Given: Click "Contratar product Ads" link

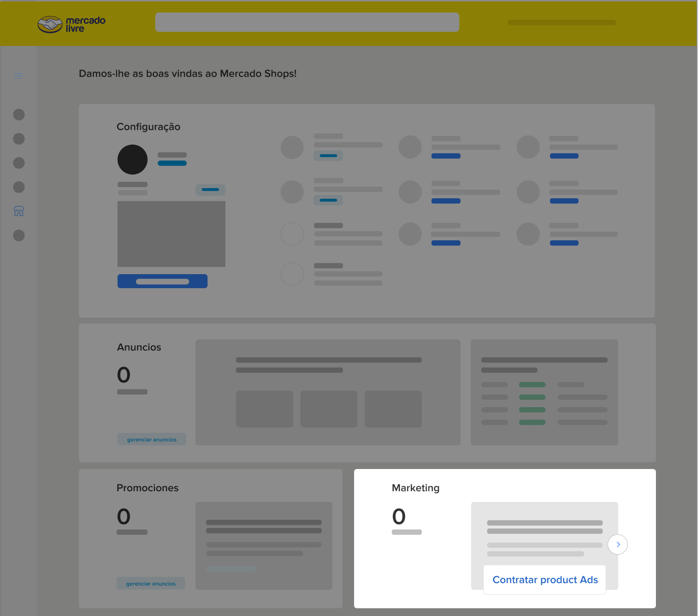Looking at the screenshot, I should tap(545, 580).
